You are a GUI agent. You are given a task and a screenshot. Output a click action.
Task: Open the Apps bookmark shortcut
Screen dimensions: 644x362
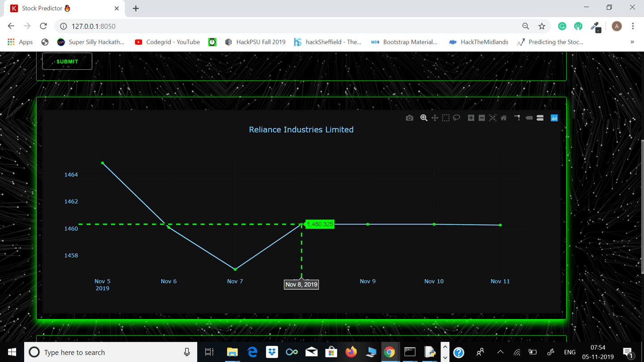click(20, 42)
